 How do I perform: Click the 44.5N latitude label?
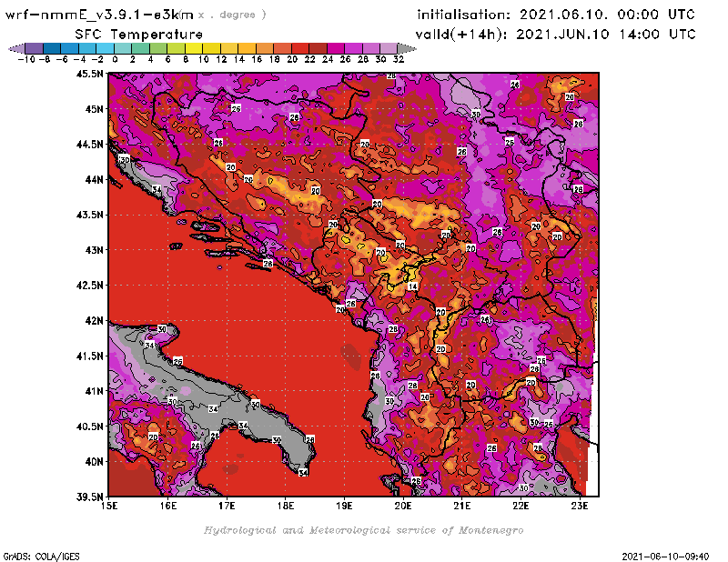pyautogui.click(x=89, y=145)
